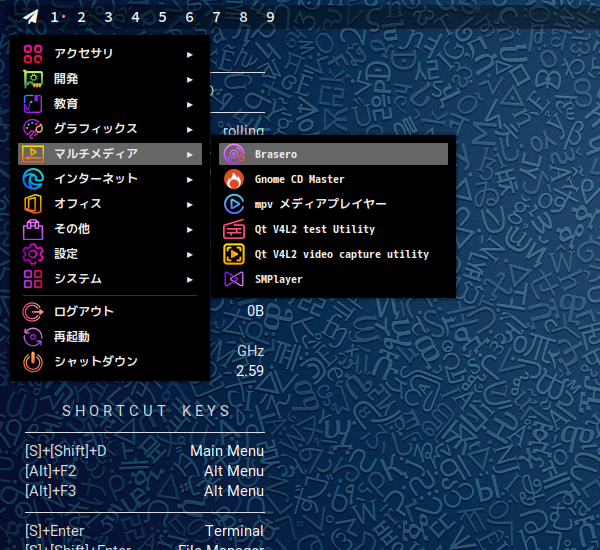The height and width of the screenshot is (550, 600).
Task: Expand the インターネット submenu arrow
Action: click(x=189, y=180)
